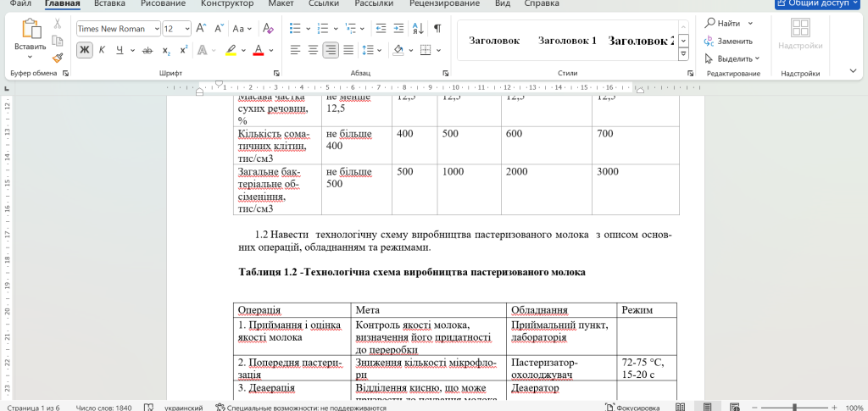Viewport: 868px width, 411px height.
Task: Open the Font dialog launcher
Action: pyautogui.click(x=276, y=73)
